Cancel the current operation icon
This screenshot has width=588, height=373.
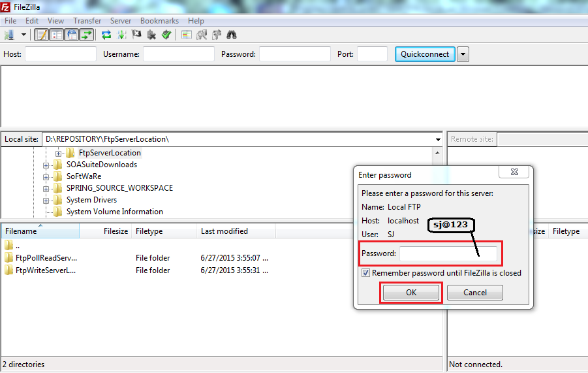click(x=136, y=35)
